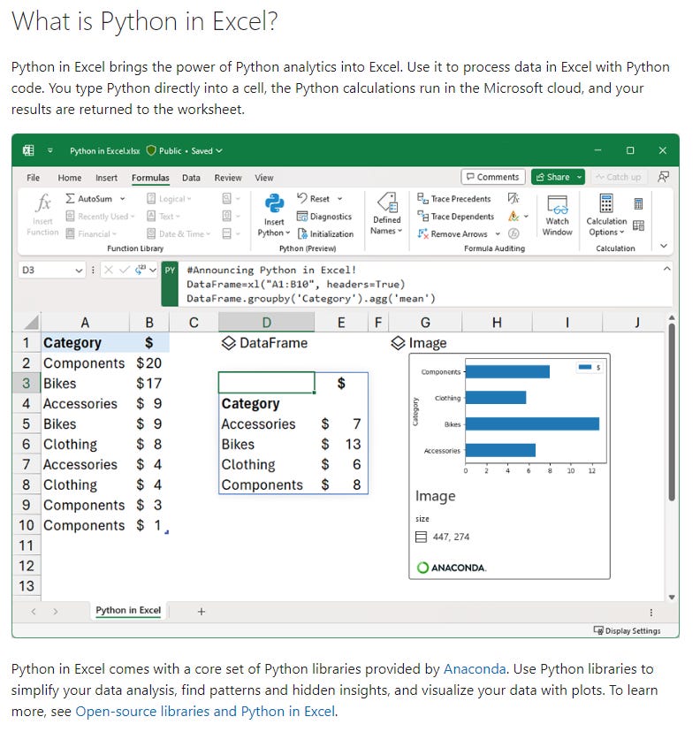Viewport: 700px width, 732px height.
Task: Select cell A2 'Components'
Action: tap(85, 363)
